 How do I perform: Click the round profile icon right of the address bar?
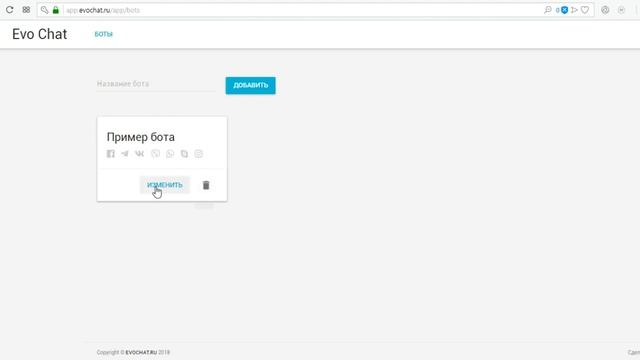pos(605,10)
